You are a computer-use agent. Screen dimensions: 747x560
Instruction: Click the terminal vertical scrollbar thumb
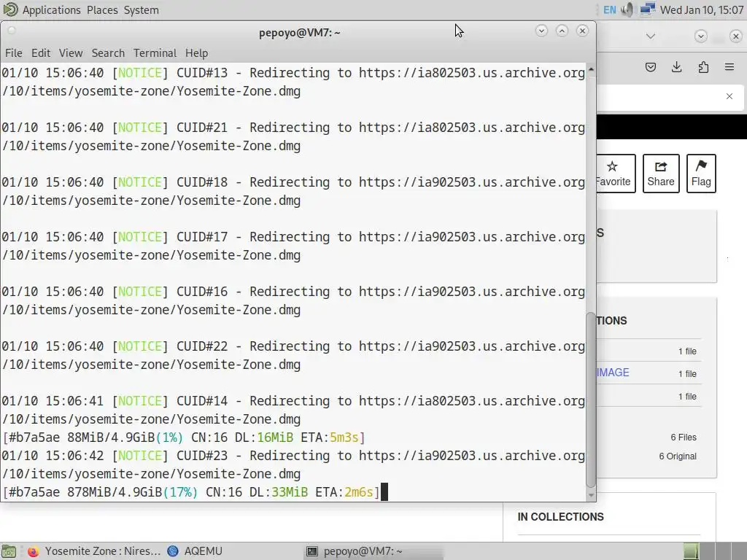click(591, 400)
